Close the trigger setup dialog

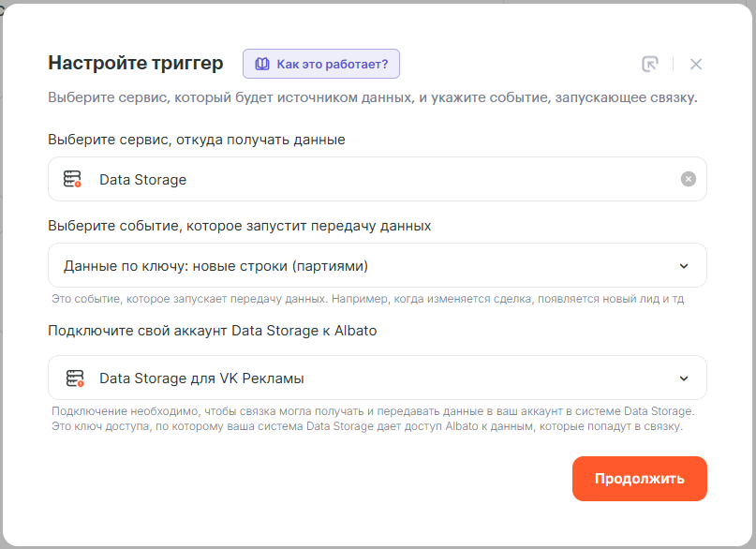[x=695, y=64]
